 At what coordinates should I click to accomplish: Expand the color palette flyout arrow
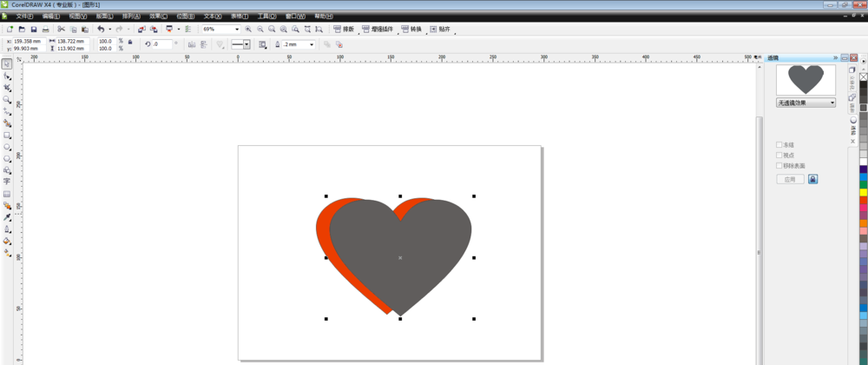click(864, 62)
